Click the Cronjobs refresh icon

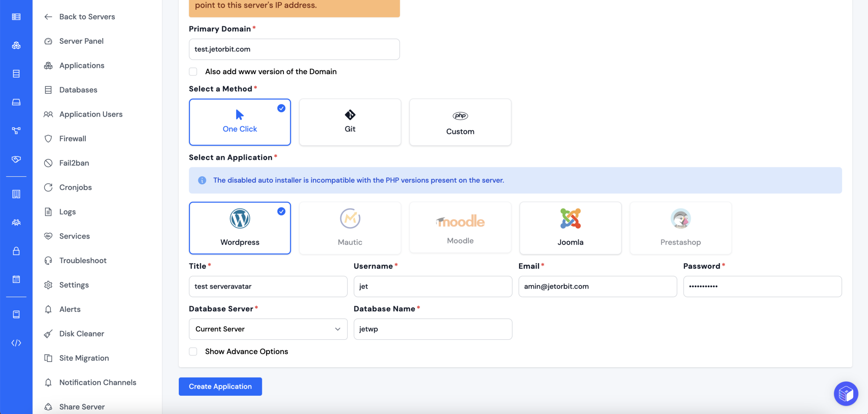pos(49,187)
